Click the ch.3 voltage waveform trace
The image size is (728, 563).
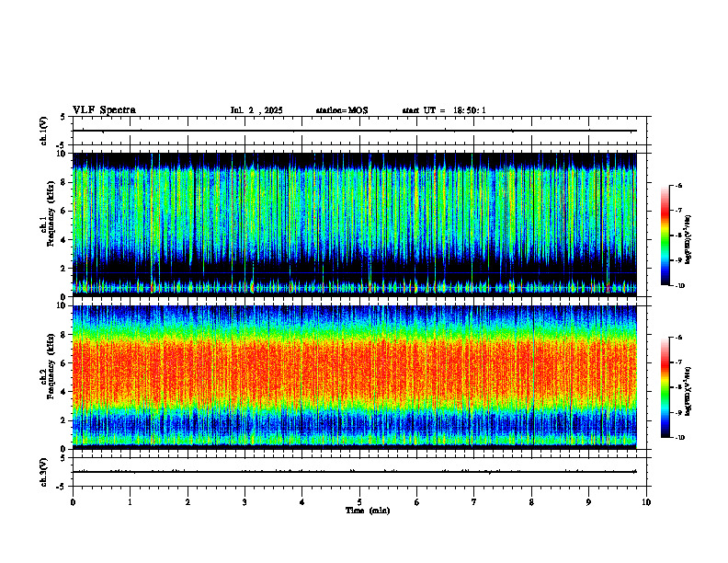tap(355, 472)
